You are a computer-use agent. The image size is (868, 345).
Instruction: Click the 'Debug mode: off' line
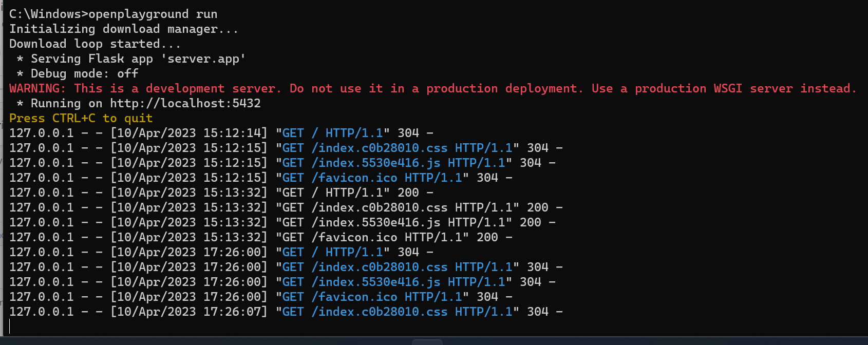[x=77, y=73]
